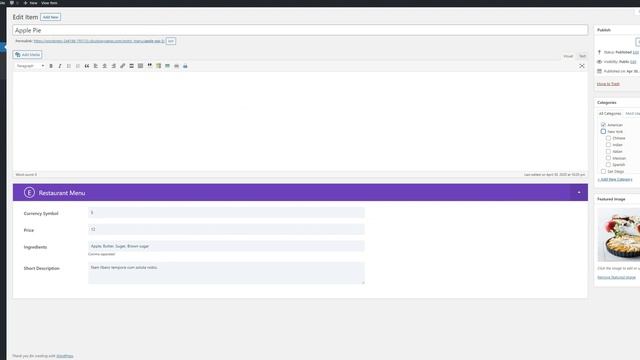Screen dimensions: 640x360
Task: Insert the Read More tag
Action: pos(131,66)
